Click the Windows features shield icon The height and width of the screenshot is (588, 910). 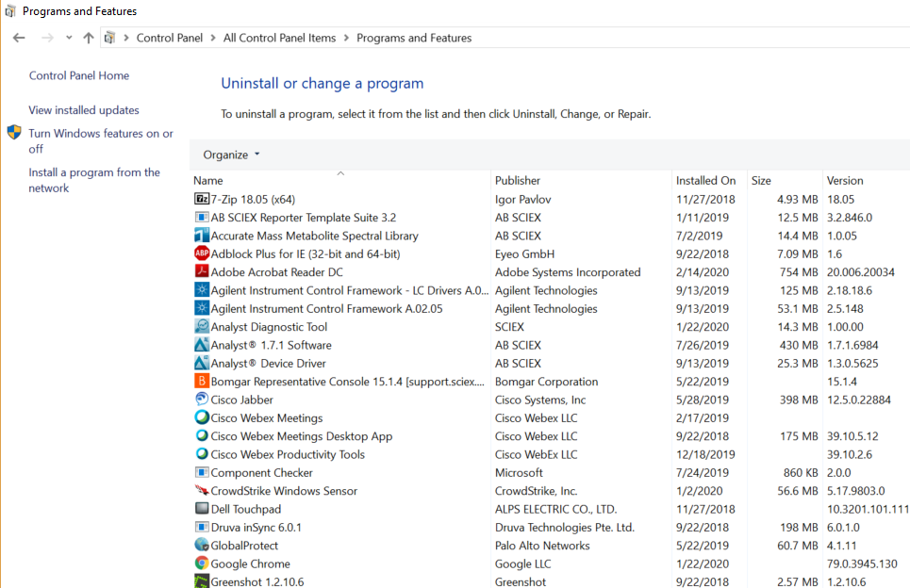(x=14, y=133)
